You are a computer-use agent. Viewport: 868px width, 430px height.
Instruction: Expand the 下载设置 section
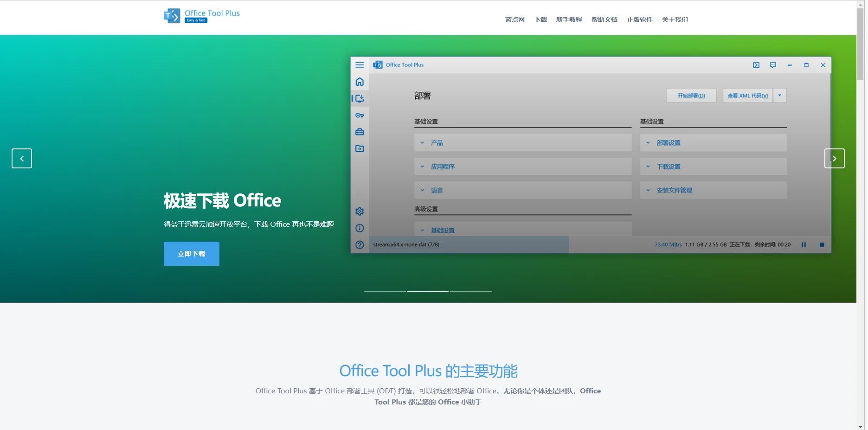click(713, 167)
